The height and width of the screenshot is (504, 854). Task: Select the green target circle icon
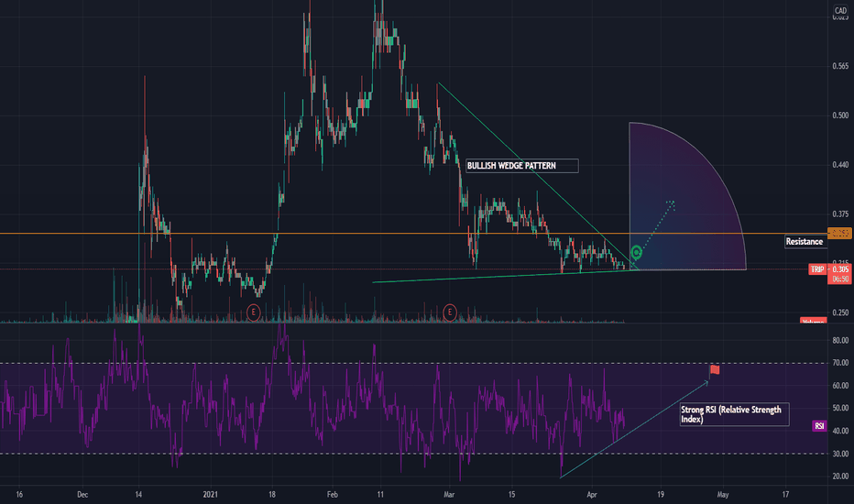[636, 252]
